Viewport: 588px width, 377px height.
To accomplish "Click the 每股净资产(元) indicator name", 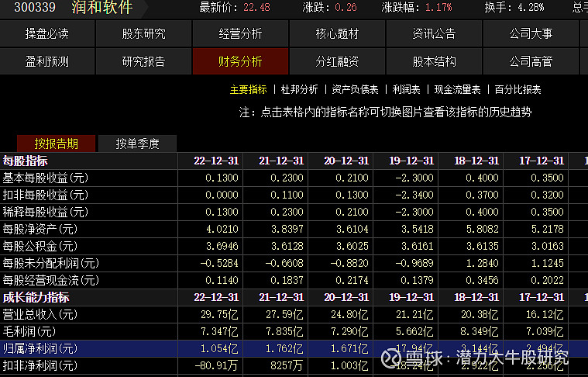I will pos(40,229).
